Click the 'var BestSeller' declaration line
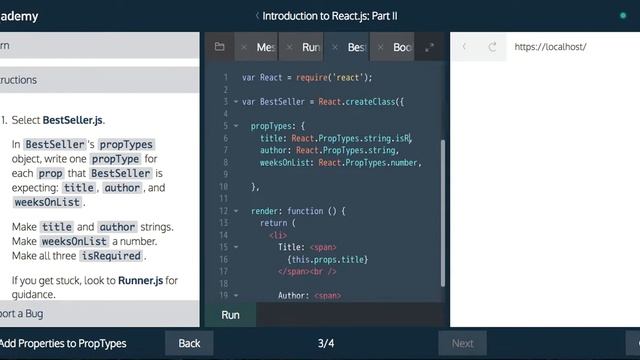Viewport: 640px width, 360px height. click(322, 102)
